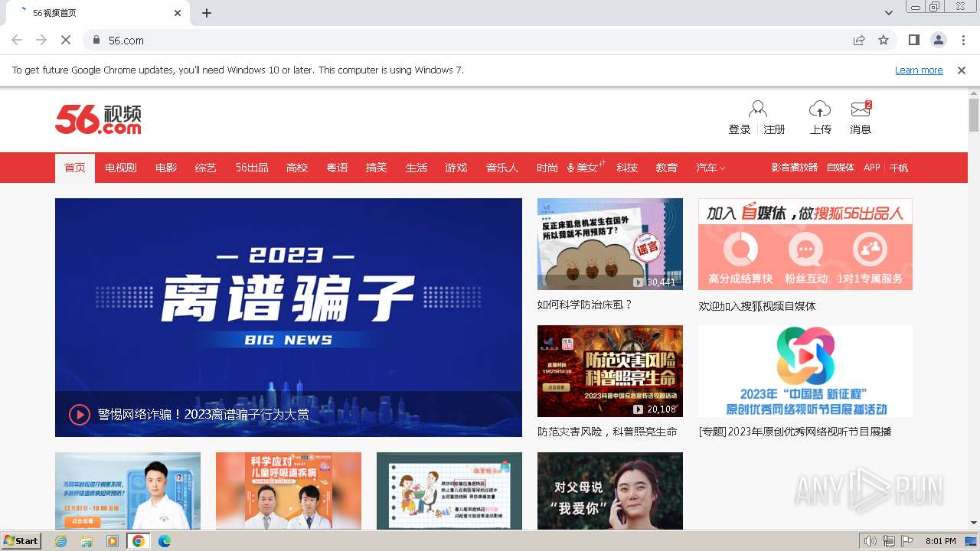The image size is (980, 551).
Task: Open the 如何科学防治床虱 video title
Action: pos(585,305)
